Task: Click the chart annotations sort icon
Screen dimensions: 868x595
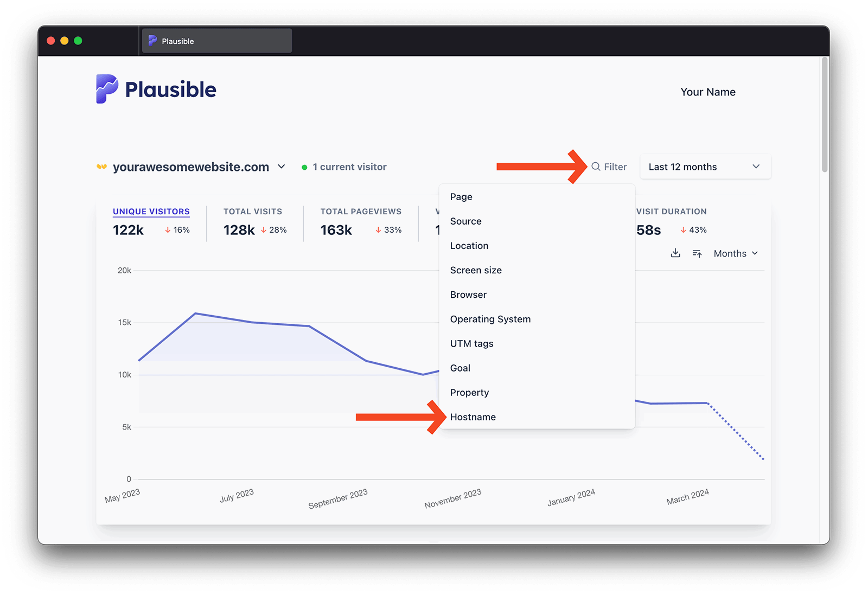Action: (697, 253)
